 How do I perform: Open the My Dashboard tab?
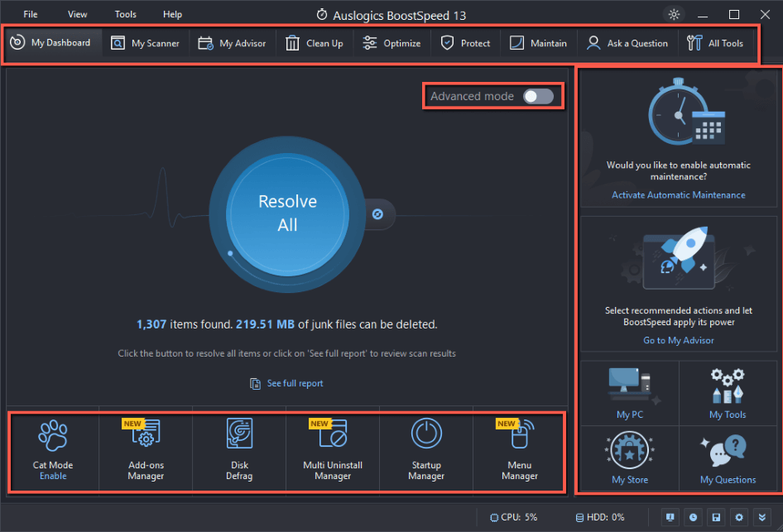click(x=52, y=43)
